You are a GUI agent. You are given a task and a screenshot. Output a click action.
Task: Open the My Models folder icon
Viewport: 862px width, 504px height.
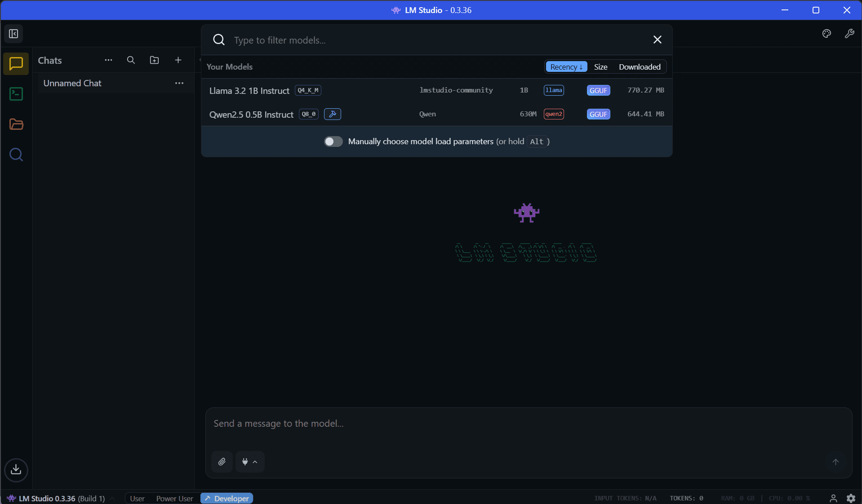click(x=16, y=124)
